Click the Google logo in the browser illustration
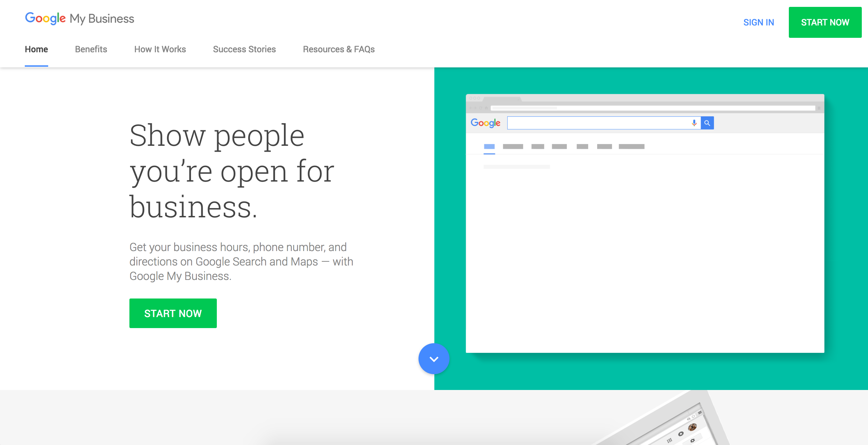 coord(485,123)
